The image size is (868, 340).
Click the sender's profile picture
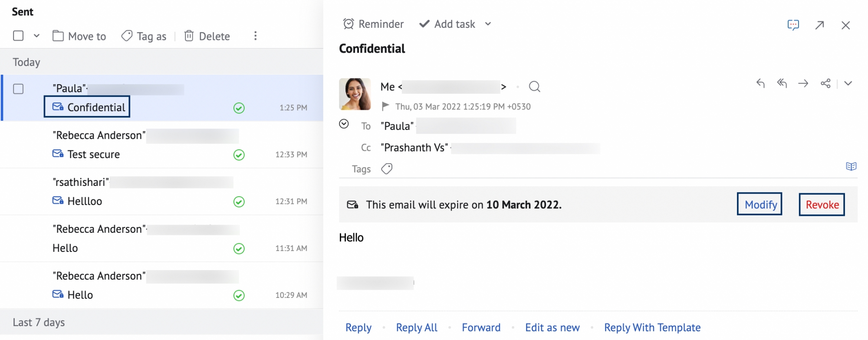pos(355,95)
